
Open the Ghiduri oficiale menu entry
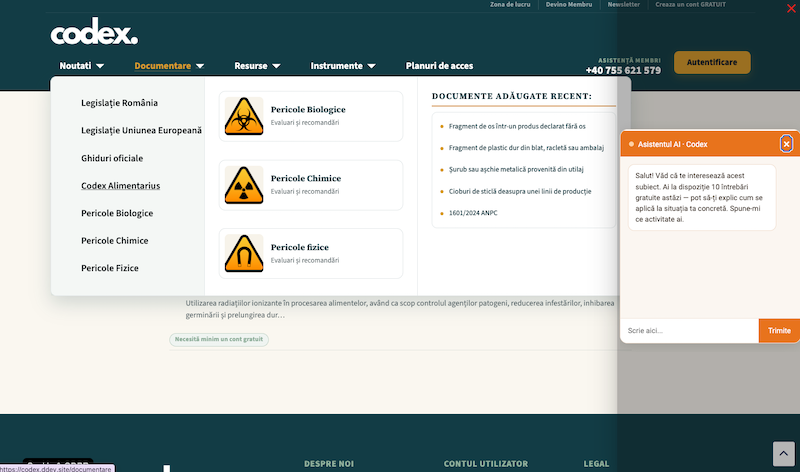click(112, 158)
